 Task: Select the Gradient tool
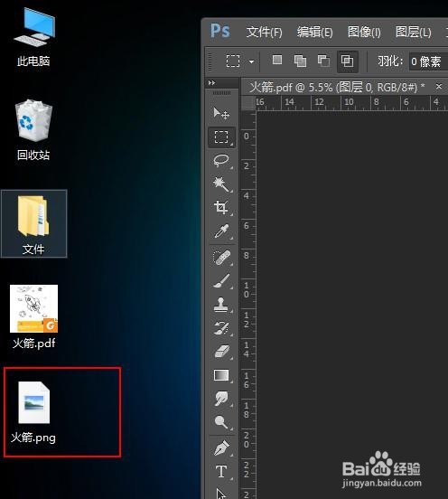221,375
